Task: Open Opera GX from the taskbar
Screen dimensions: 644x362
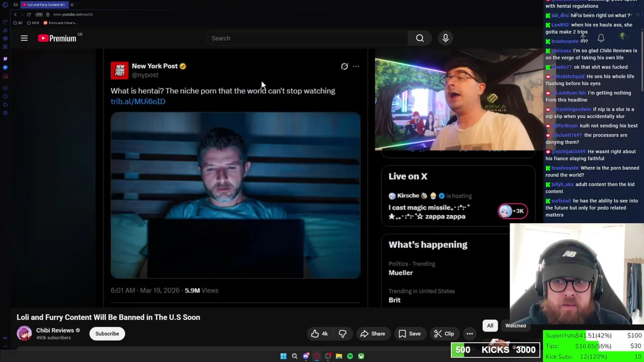Action: pyautogui.click(x=316, y=356)
